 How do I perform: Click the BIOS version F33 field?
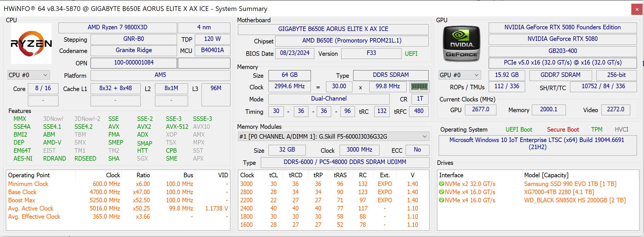click(371, 53)
